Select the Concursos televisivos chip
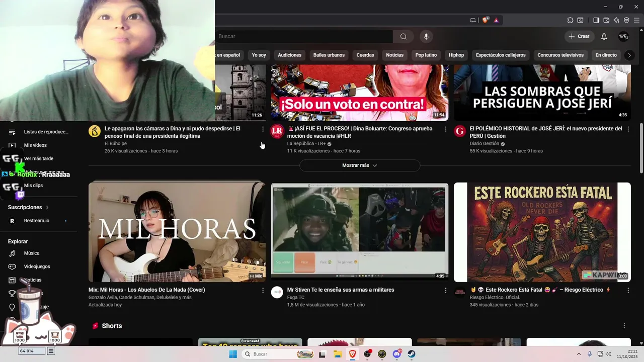 pos(560,55)
